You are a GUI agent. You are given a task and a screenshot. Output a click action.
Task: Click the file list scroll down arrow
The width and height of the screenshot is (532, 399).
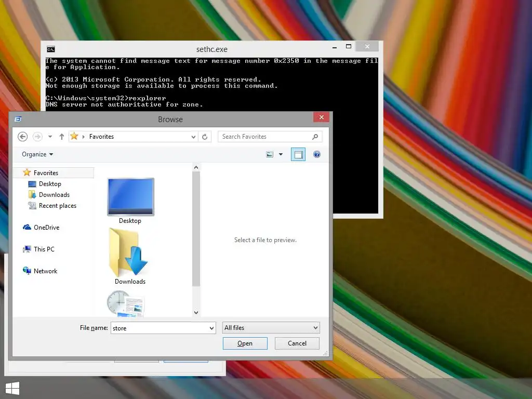click(196, 312)
